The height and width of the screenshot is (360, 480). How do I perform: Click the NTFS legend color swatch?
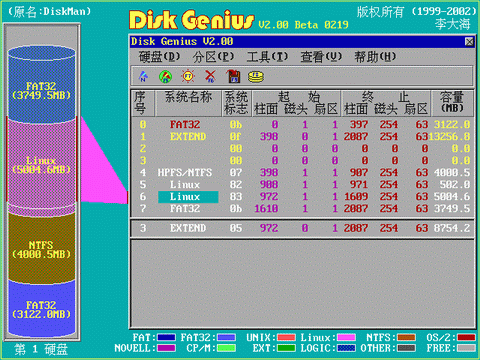click(406, 338)
